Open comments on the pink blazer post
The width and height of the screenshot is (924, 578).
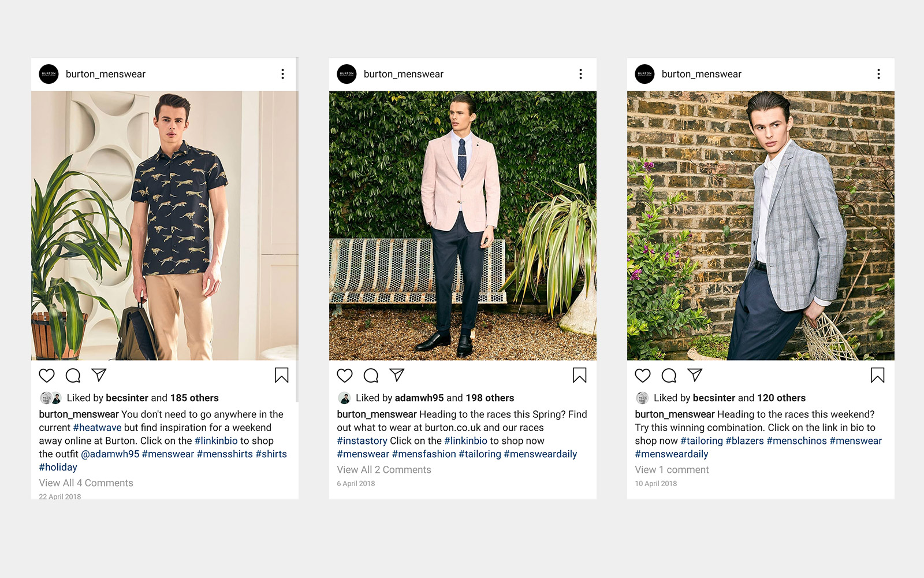(x=371, y=376)
